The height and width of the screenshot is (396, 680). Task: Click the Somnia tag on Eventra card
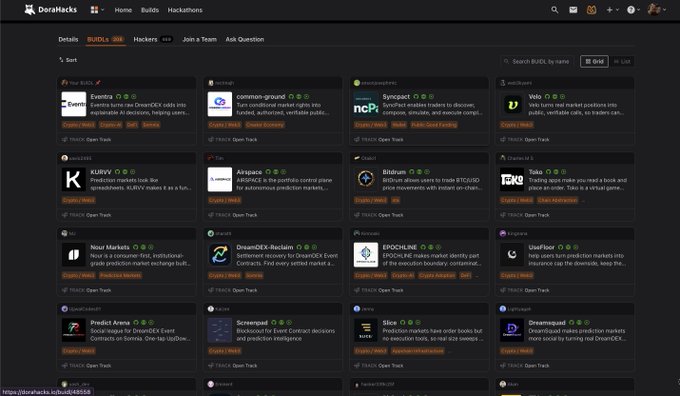[x=151, y=125]
